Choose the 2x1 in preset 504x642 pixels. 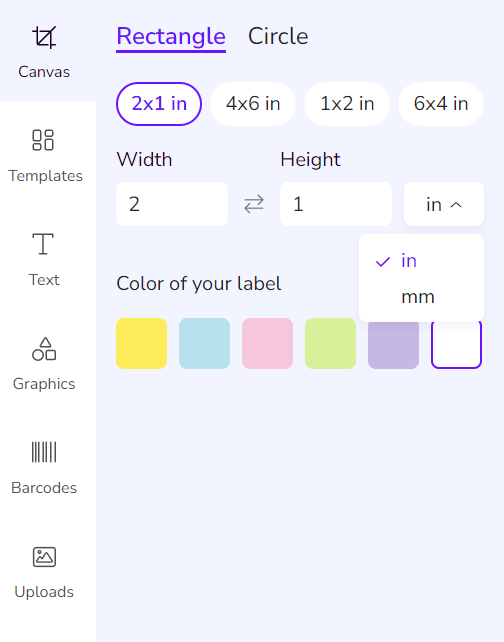coord(159,104)
